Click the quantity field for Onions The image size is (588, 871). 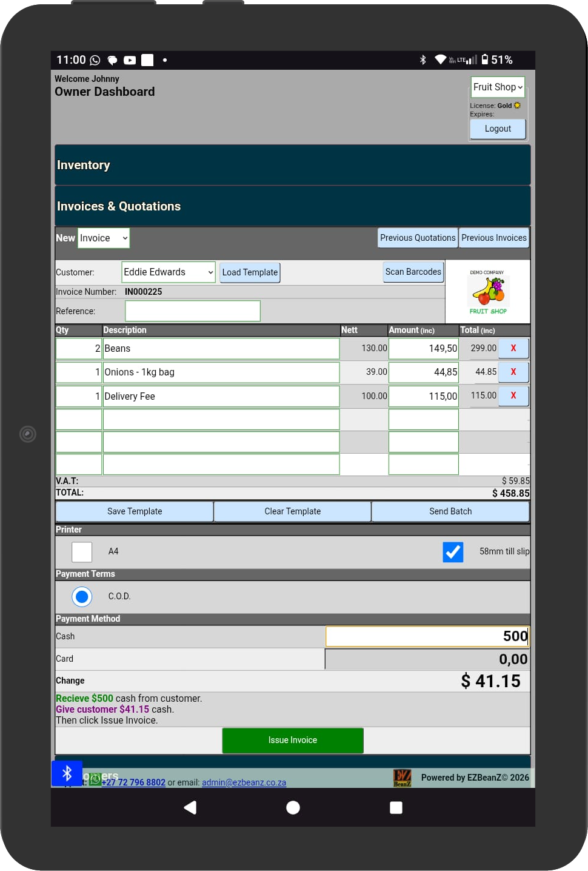79,372
